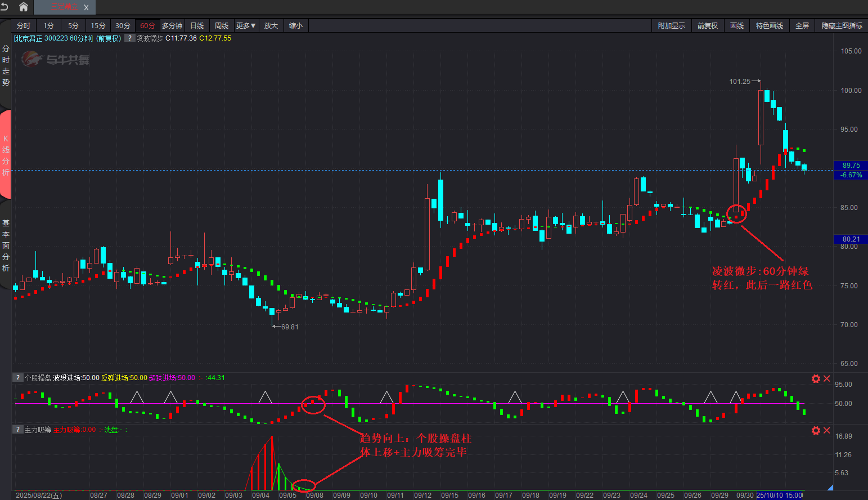Click the back arrow icon at top left
This screenshot has width=868, height=500.
[5, 7]
